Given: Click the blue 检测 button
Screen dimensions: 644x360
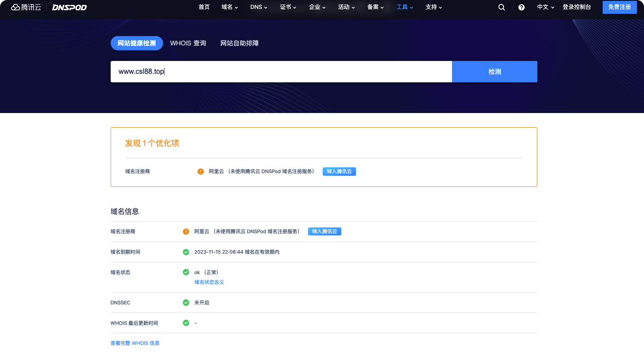Looking at the screenshot, I should [495, 72].
